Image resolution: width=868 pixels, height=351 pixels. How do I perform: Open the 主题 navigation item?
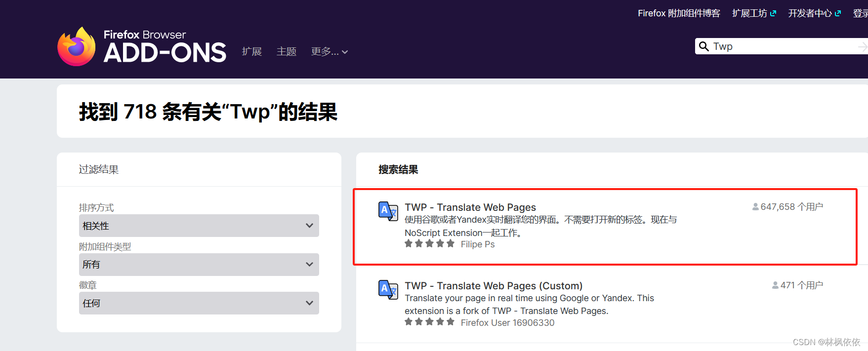(287, 52)
